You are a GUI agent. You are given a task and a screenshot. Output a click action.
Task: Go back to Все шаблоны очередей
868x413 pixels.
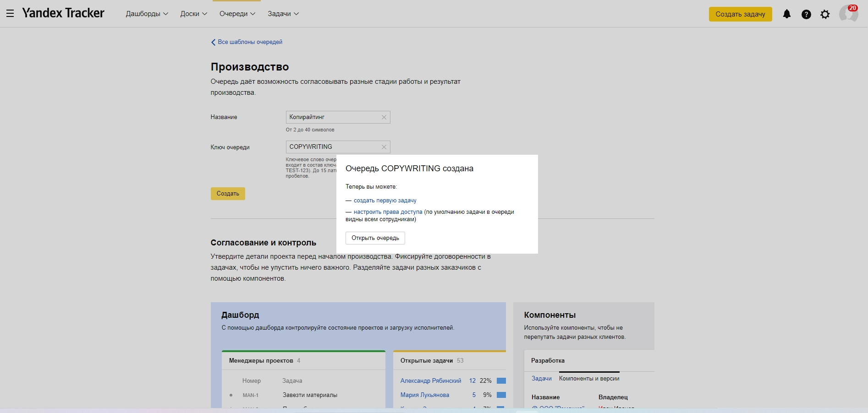(x=247, y=42)
